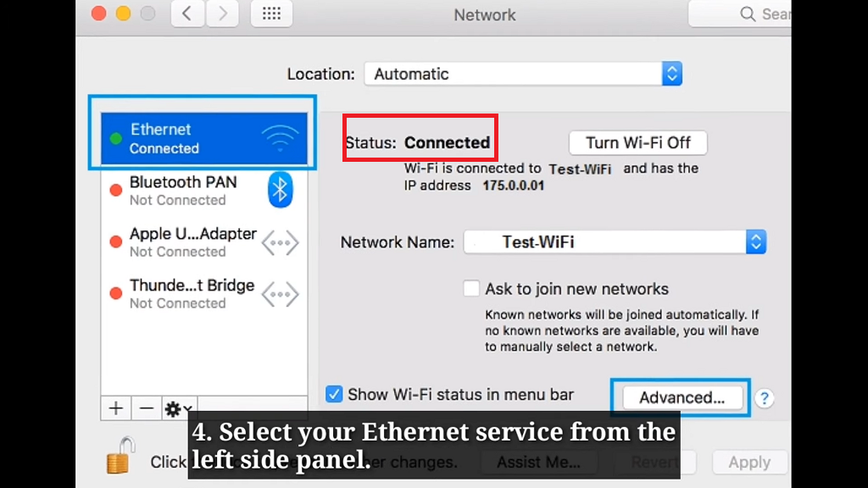
Task: Minimize the window with yellow button
Action: pos(124,14)
